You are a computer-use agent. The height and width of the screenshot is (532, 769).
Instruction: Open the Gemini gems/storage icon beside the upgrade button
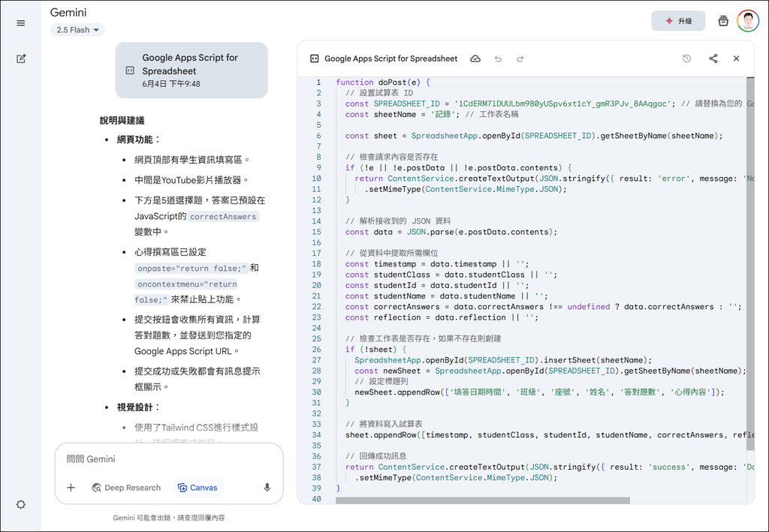click(723, 21)
